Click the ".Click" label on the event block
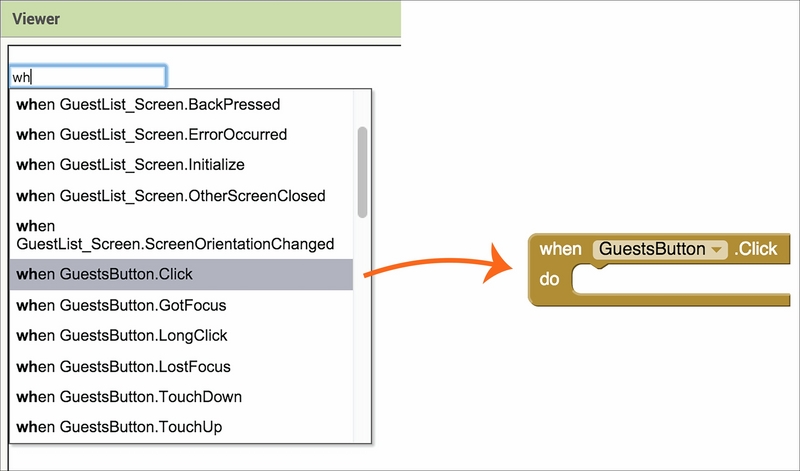The width and height of the screenshot is (800, 471). click(755, 249)
